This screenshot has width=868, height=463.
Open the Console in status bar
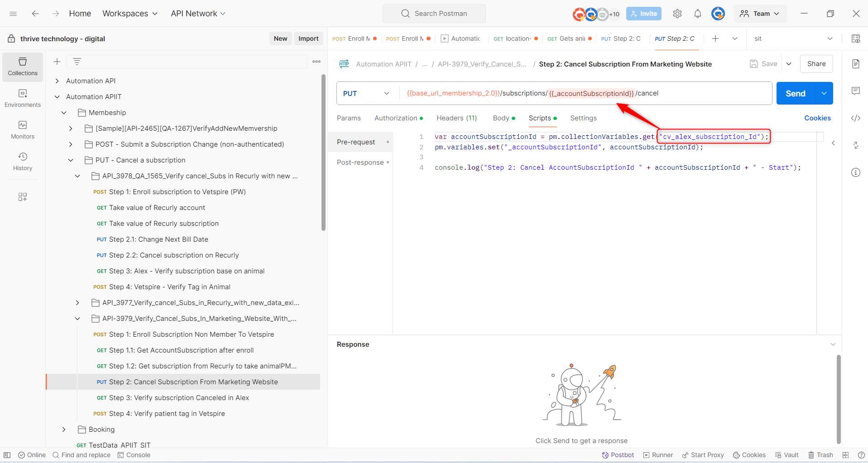(134, 455)
